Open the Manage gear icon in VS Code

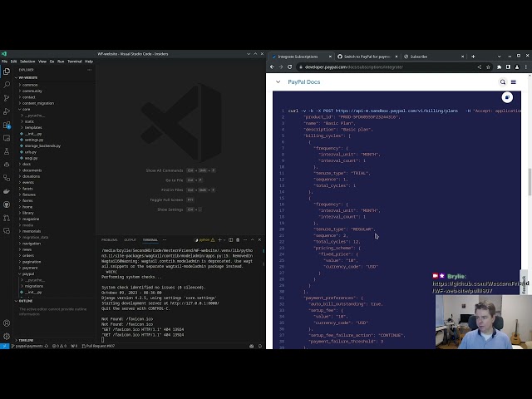[7, 336]
